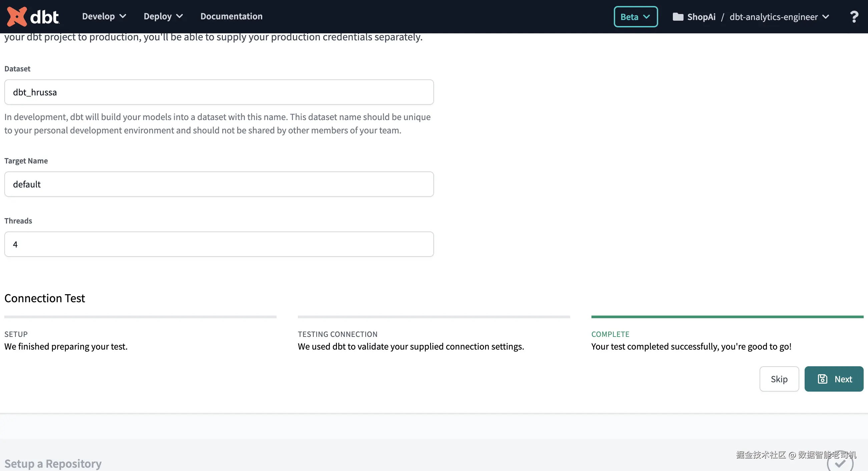Open the dbt-analytics-engineer project dropdown
This screenshot has height=471, width=868.
[779, 17]
